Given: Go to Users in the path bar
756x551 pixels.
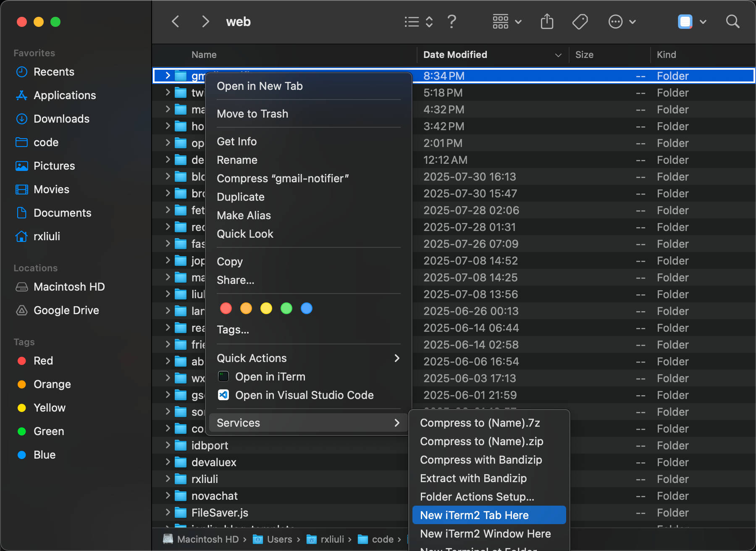Looking at the screenshot, I should (x=273, y=539).
